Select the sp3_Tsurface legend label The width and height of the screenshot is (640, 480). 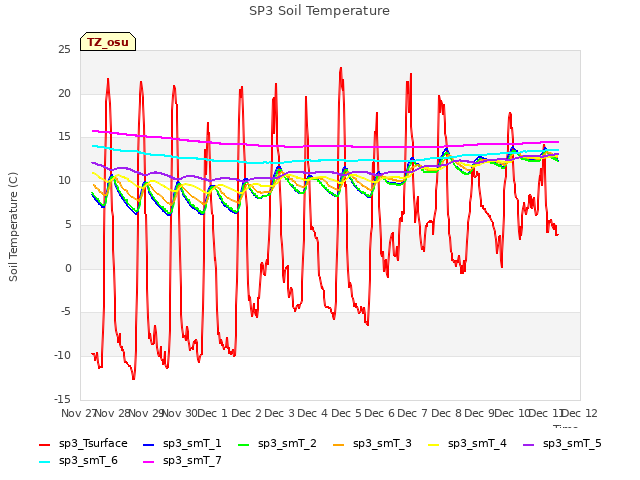[x=93, y=443]
